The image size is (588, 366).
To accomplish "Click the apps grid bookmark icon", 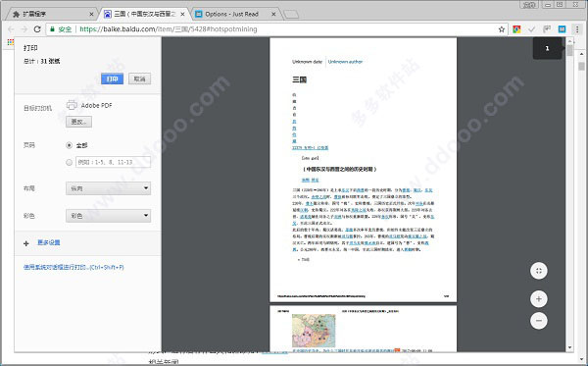I will (10, 42).
